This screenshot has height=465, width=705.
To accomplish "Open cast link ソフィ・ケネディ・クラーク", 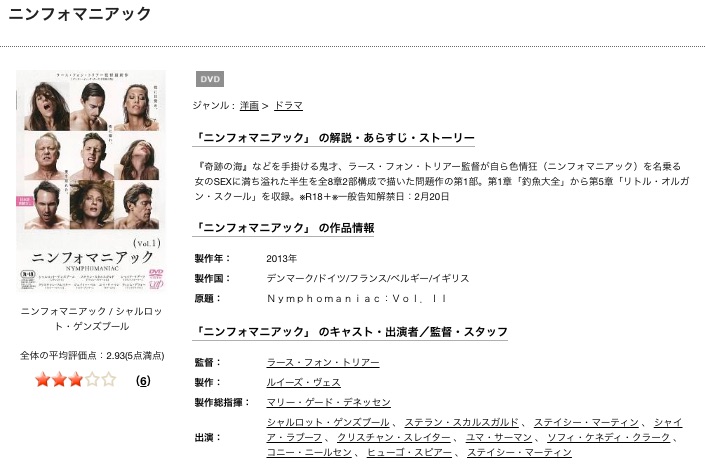I will (x=609, y=438).
